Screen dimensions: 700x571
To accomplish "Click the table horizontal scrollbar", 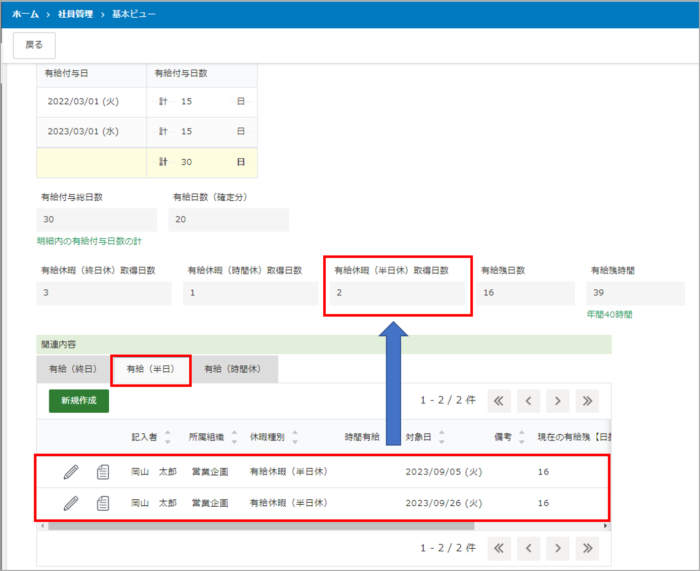I will [x=261, y=526].
